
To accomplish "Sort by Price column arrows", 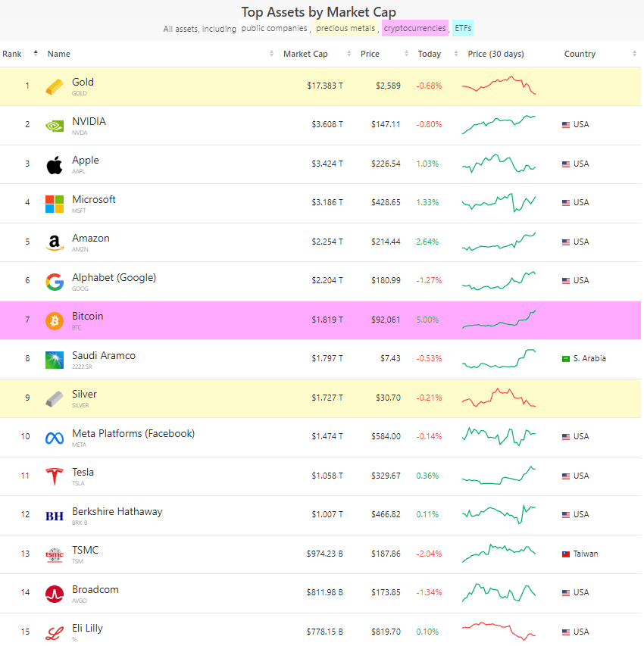I will (407, 53).
